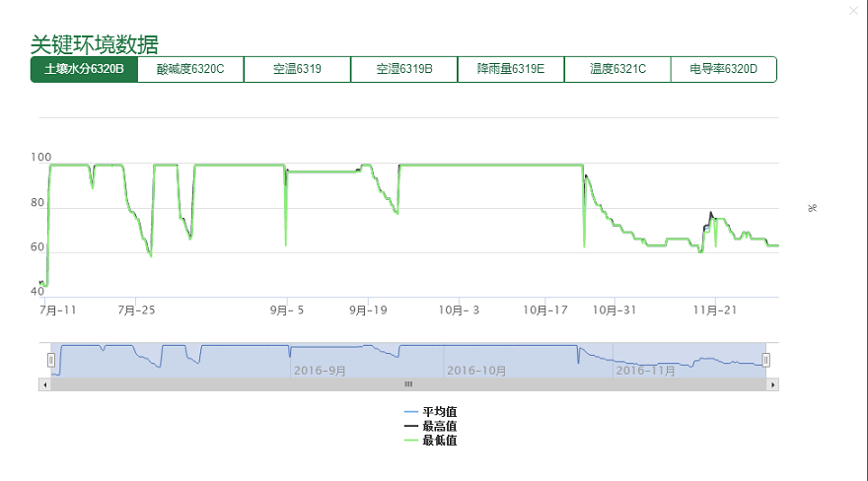Click the right range handle of navigator
Image resolution: width=868 pixels, height=481 pixels.
tap(765, 360)
